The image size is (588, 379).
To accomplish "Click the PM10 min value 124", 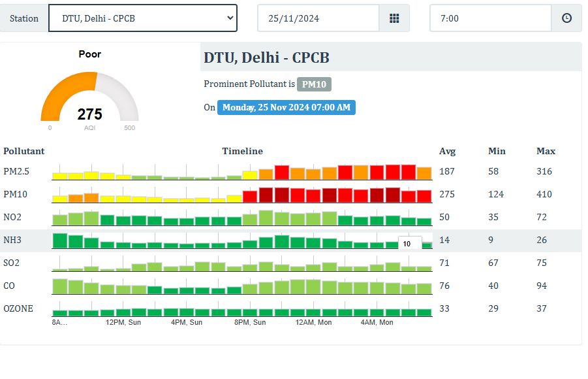I will 496,194.
